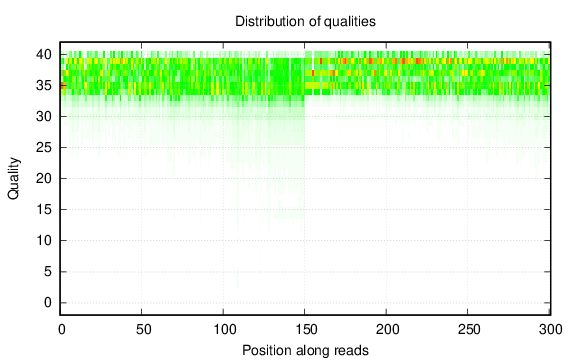Click the "Quality" y-axis label
The width and height of the screenshot is (576, 360).
14,178
